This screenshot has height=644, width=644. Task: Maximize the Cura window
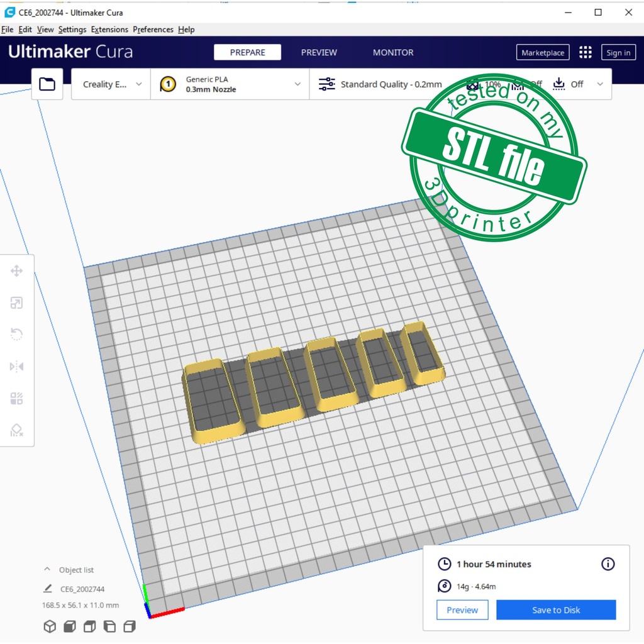(598, 13)
